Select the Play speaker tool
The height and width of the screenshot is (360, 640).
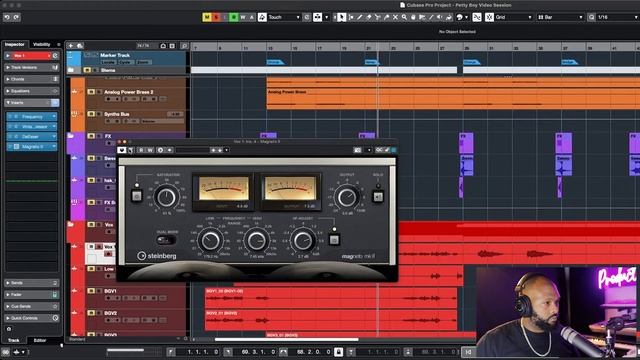click(x=440, y=17)
